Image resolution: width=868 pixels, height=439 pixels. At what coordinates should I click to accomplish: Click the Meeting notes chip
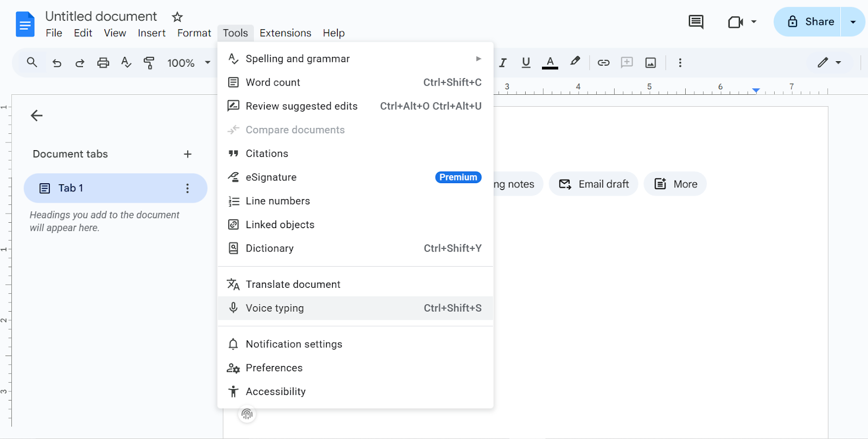518,184
